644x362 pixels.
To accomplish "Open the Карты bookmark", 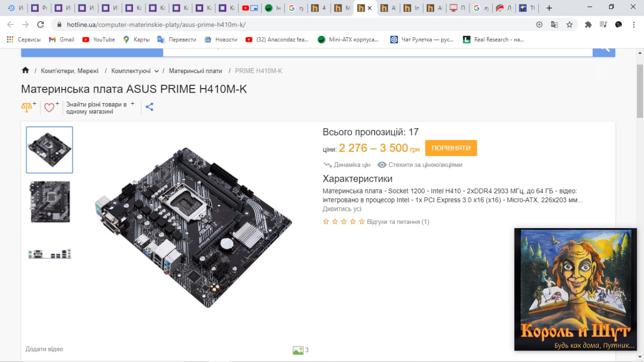I will [x=136, y=39].
